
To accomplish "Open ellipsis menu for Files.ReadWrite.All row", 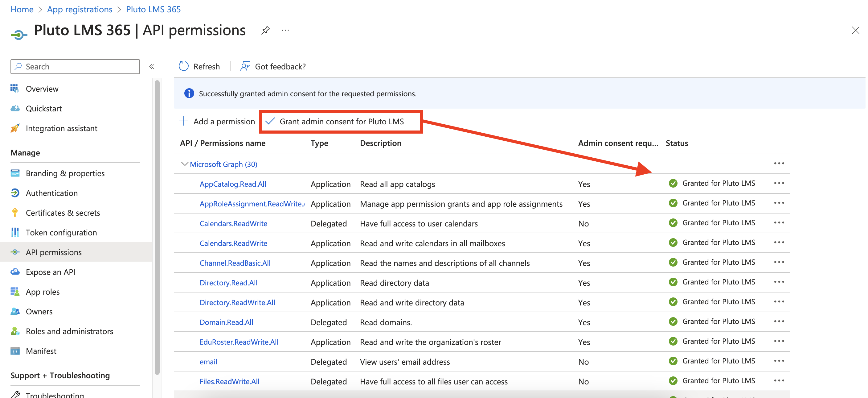I will point(779,380).
